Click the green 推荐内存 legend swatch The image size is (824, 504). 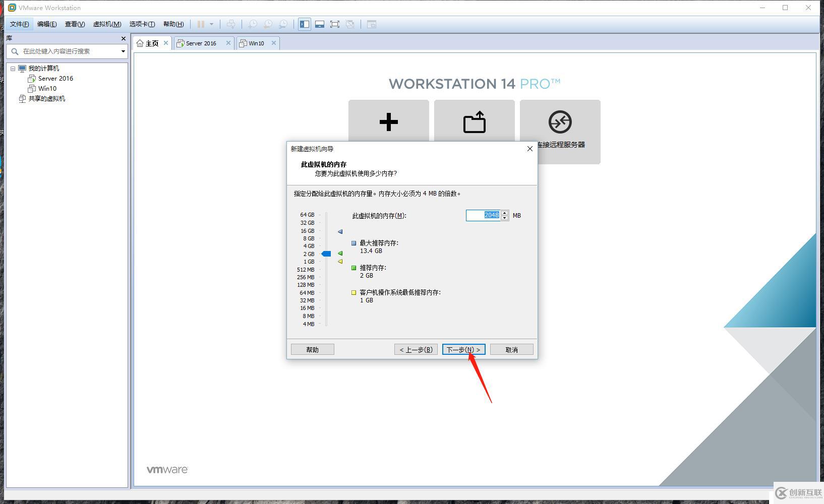tap(354, 268)
